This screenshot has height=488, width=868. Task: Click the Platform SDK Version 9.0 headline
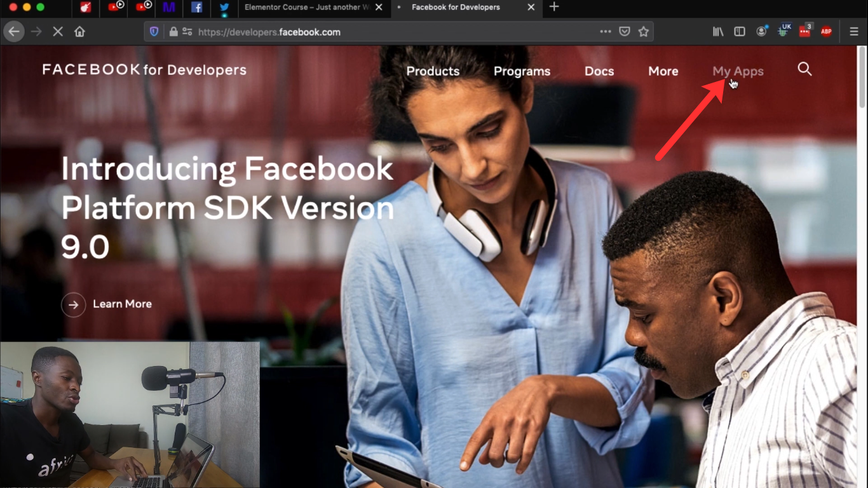pyautogui.click(x=227, y=208)
